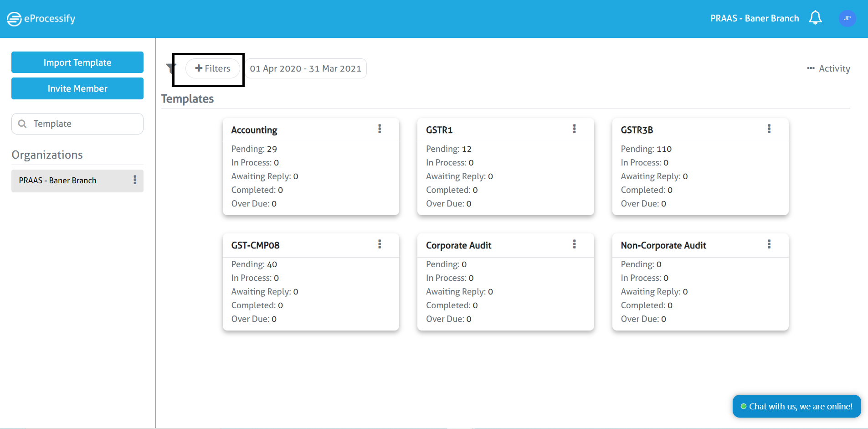Image resolution: width=868 pixels, height=429 pixels.
Task: Add filters with the Filters button
Action: pyautogui.click(x=213, y=68)
